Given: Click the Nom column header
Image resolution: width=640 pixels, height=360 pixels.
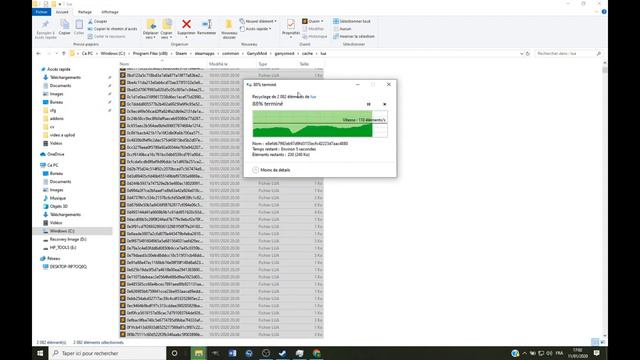Looking at the screenshot, I should 124,64.
